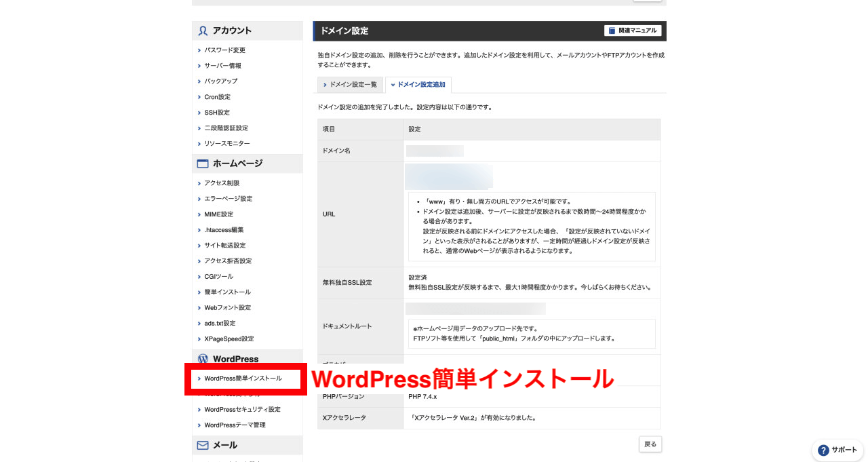Click the ホームページ section icon

pyautogui.click(x=202, y=163)
